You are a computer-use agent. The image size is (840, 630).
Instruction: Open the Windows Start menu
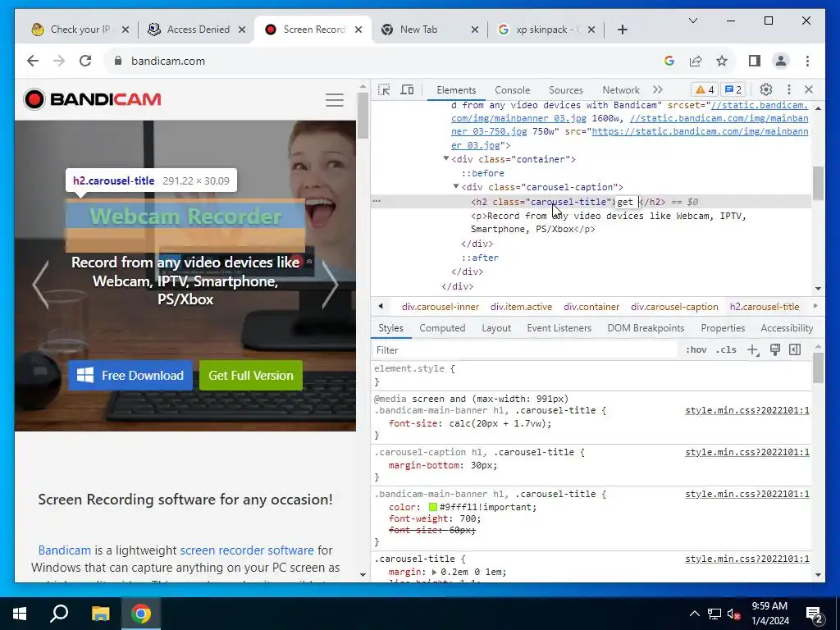tap(20, 614)
